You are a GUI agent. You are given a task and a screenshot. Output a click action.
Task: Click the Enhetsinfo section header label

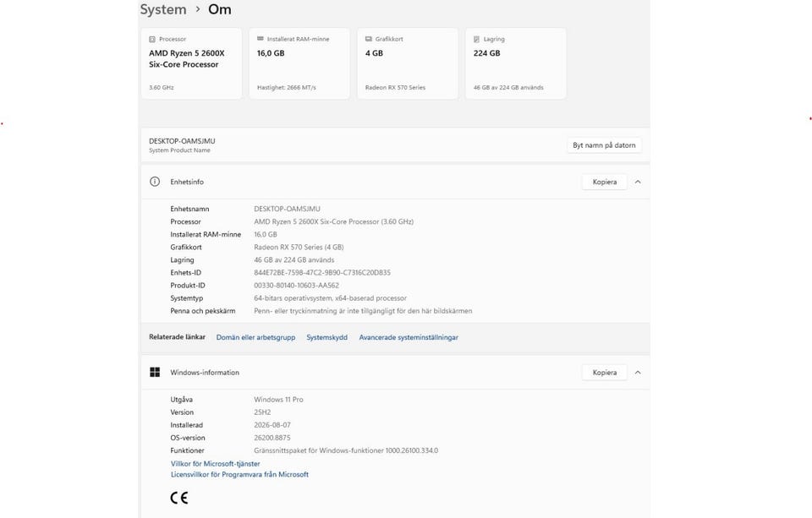tap(187, 182)
